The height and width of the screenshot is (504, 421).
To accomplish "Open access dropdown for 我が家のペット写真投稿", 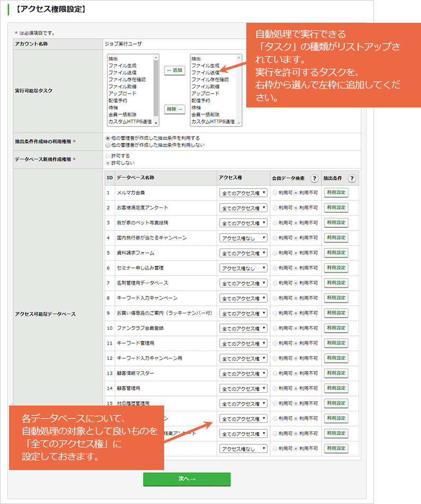I will [244, 223].
